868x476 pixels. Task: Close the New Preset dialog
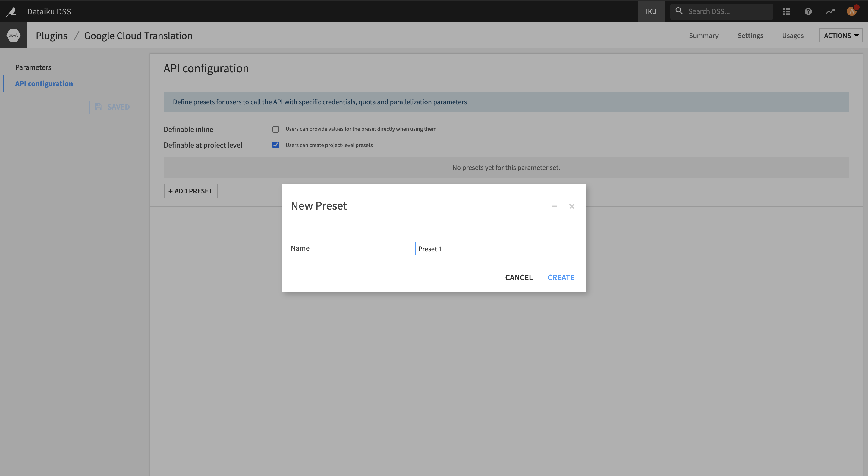click(x=572, y=206)
